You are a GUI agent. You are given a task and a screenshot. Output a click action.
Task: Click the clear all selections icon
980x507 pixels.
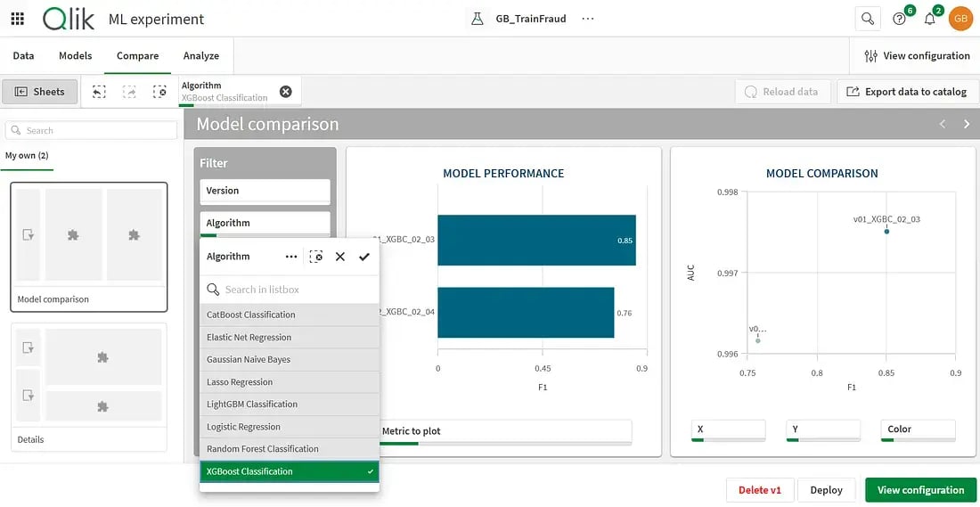click(159, 92)
